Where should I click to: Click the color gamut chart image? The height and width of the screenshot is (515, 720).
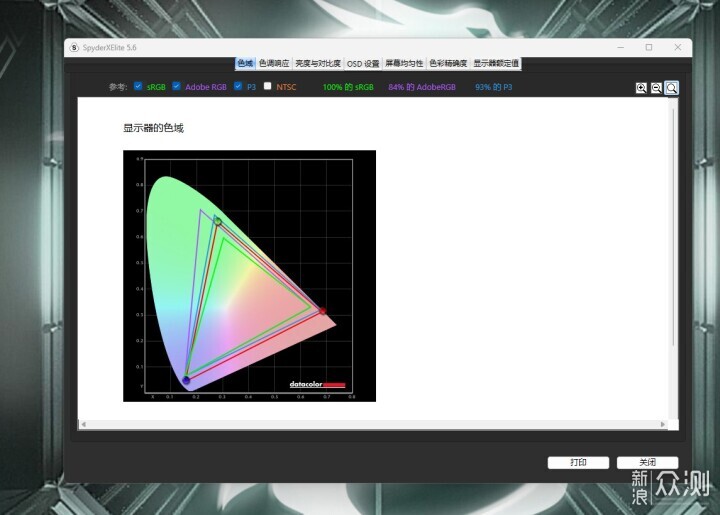point(249,276)
